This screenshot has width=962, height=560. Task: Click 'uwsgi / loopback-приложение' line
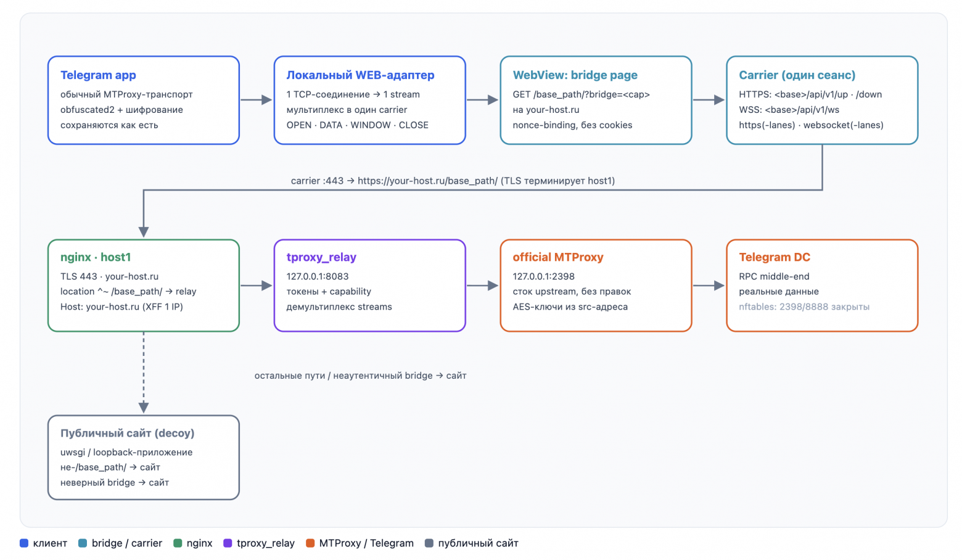pos(126,452)
